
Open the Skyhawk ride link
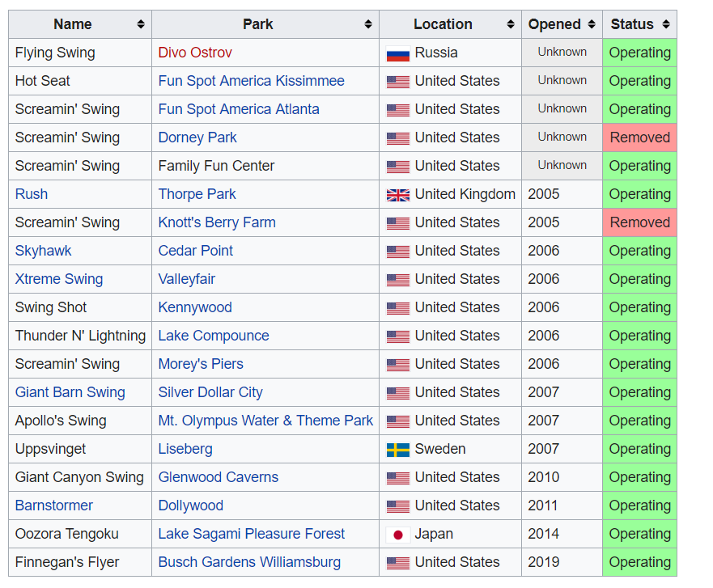(43, 251)
